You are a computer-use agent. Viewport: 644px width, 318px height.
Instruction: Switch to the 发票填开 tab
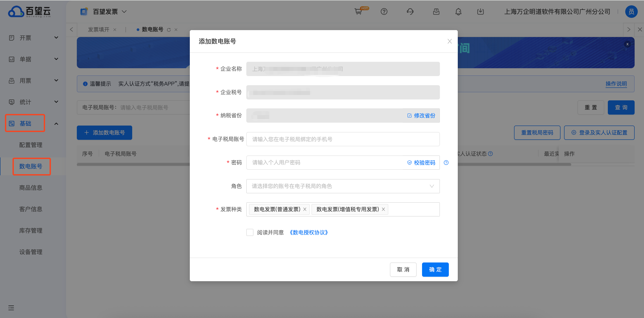point(99,30)
